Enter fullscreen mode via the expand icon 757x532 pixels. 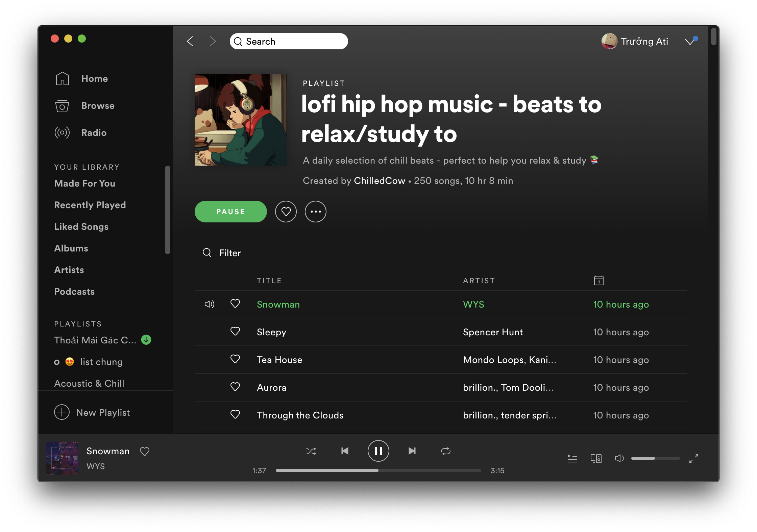(694, 458)
